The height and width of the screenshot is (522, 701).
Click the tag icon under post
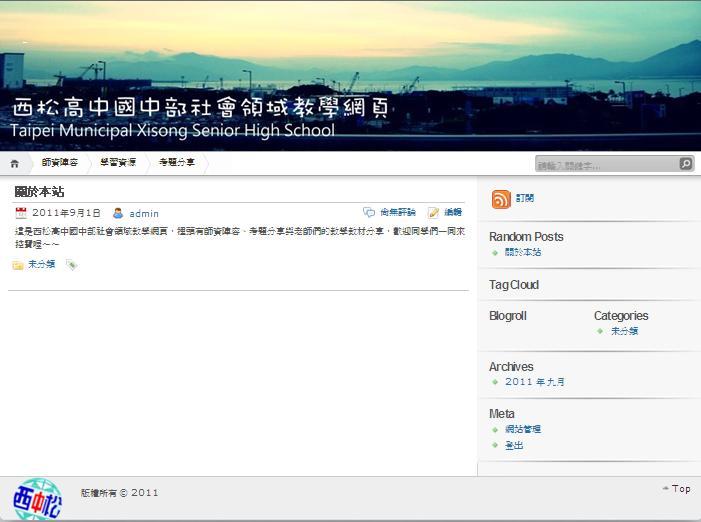tap(72, 265)
